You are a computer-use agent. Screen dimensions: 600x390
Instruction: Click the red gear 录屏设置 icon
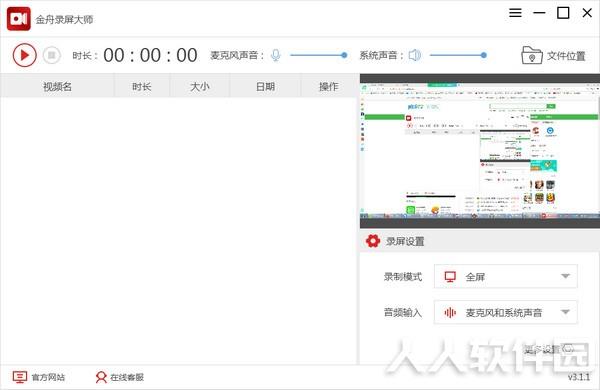[x=373, y=241]
